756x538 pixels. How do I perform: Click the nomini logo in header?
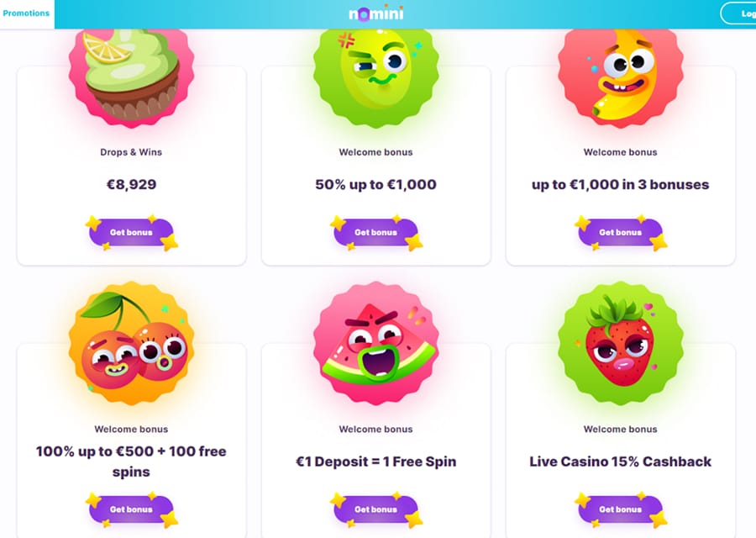376,13
